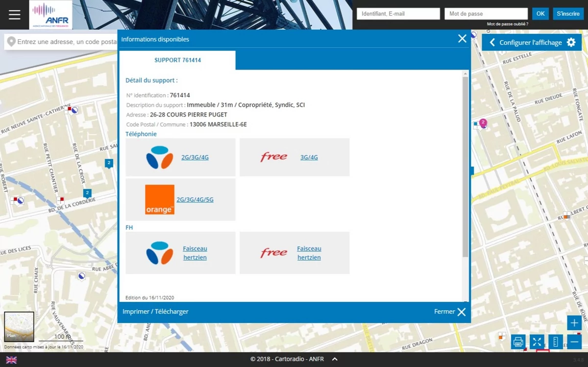
Task: Click the Imprimer / Télécharger button
Action: tap(155, 312)
